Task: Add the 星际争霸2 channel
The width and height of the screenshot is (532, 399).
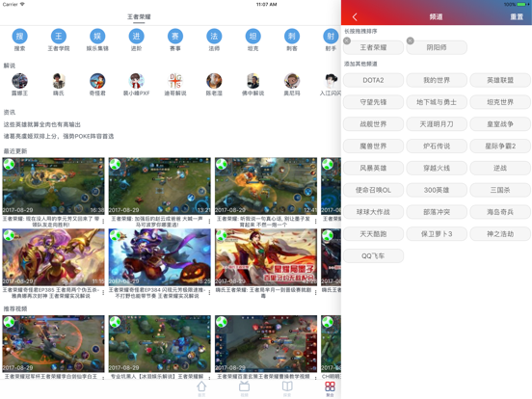Action: coord(500,146)
